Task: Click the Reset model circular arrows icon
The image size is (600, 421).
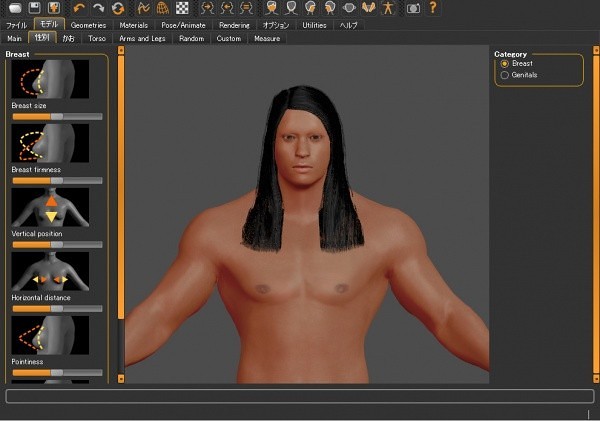Action: tap(118, 8)
